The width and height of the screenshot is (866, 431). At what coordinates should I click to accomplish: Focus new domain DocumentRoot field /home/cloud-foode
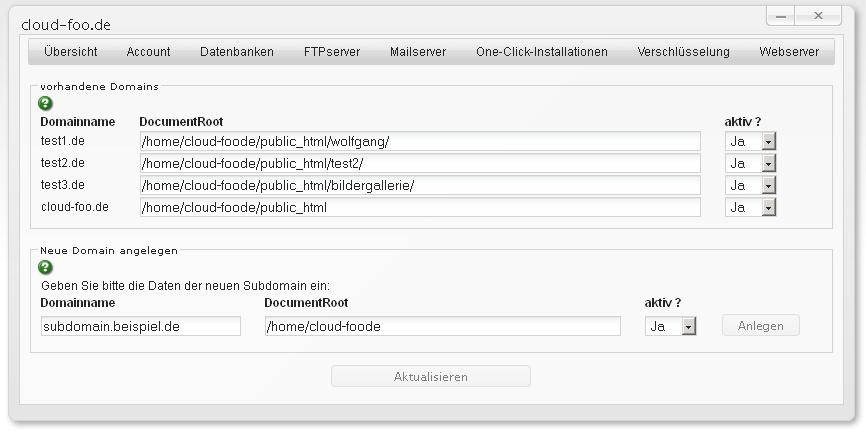coord(442,326)
